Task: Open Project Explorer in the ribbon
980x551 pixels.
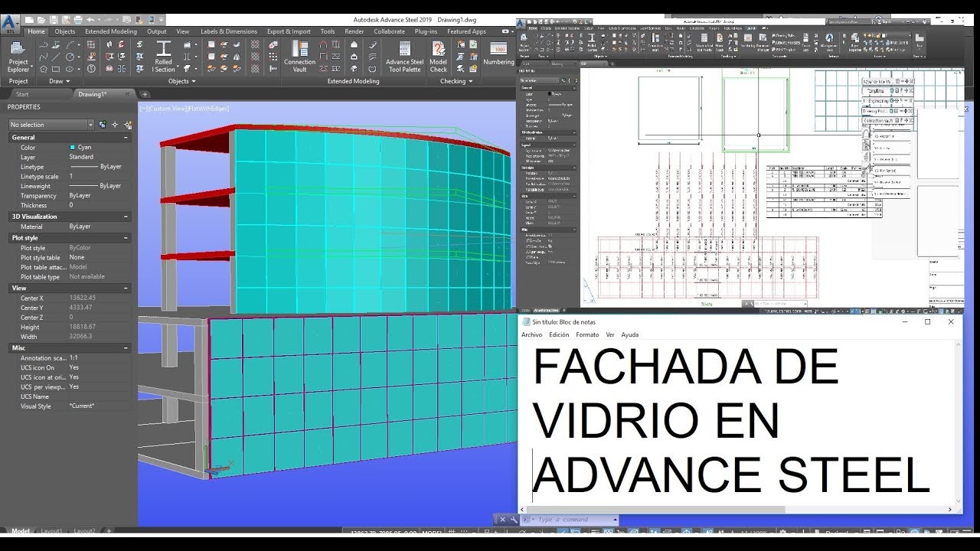Action: pyautogui.click(x=18, y=57)
